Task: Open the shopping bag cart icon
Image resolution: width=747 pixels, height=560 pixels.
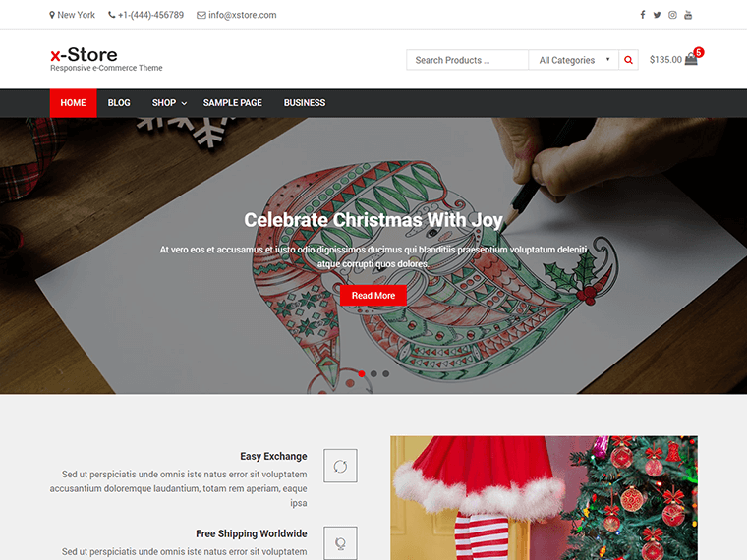Action: click(x=691, y=59)
